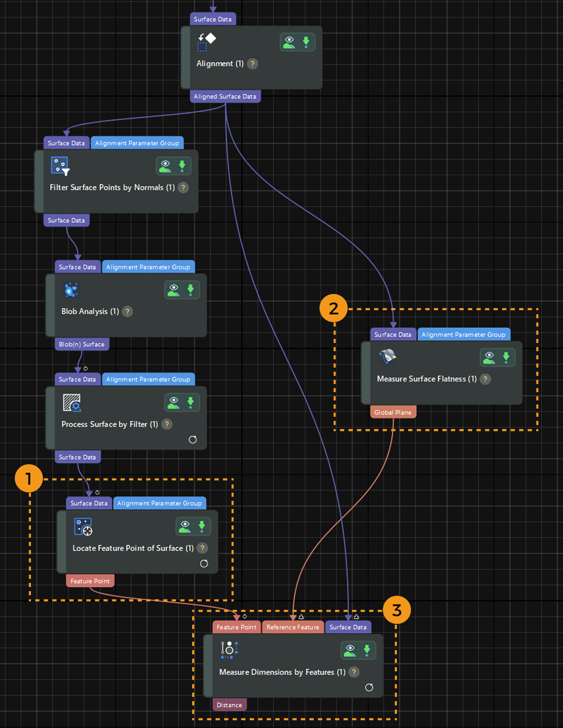Select the Reference Feature input port
This screenshot has width=563, height=728.
click(x=292, y=627)
